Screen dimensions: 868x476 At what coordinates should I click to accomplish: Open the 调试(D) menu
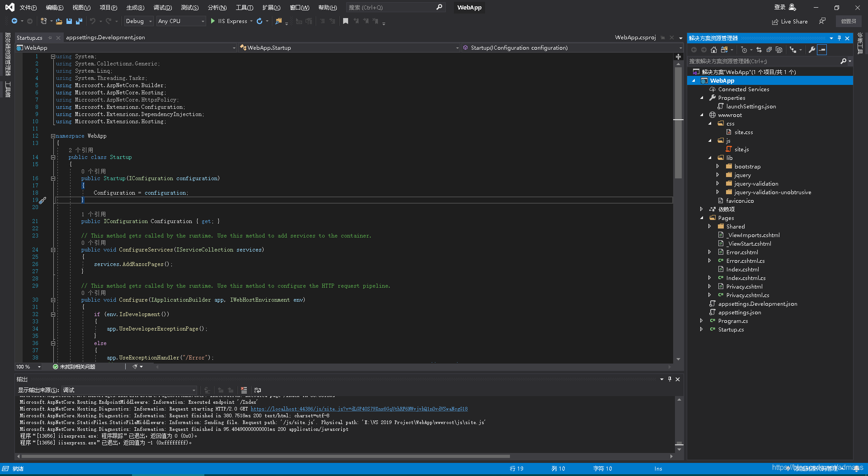(163, 8)
